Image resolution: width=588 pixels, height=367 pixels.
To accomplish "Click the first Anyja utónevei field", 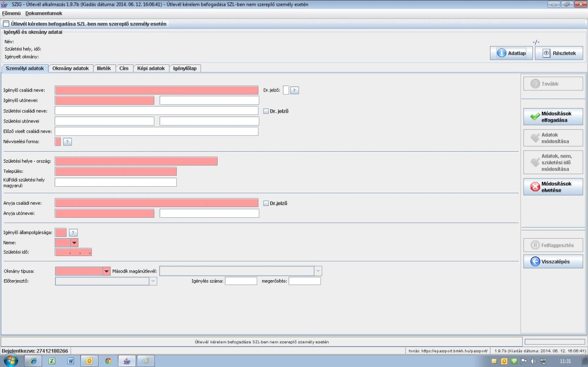I will coord(104,213).
